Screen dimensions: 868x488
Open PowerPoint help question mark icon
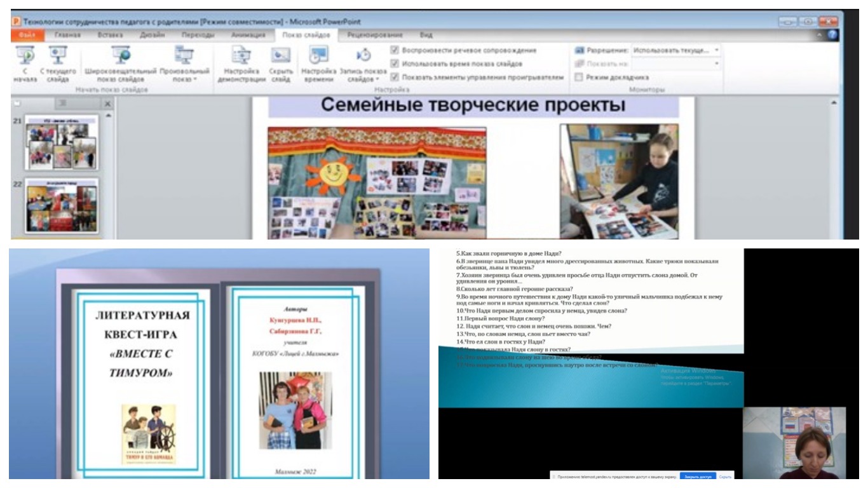(832, 35)
